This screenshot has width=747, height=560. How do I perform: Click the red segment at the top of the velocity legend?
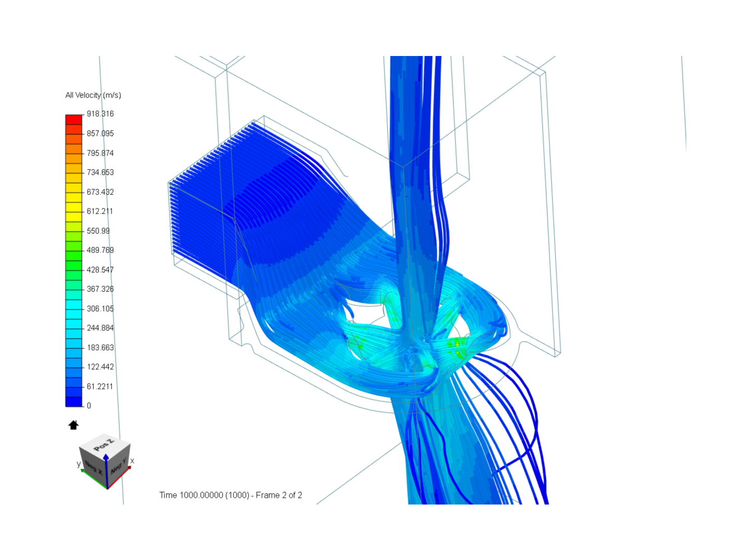[74, 119]
